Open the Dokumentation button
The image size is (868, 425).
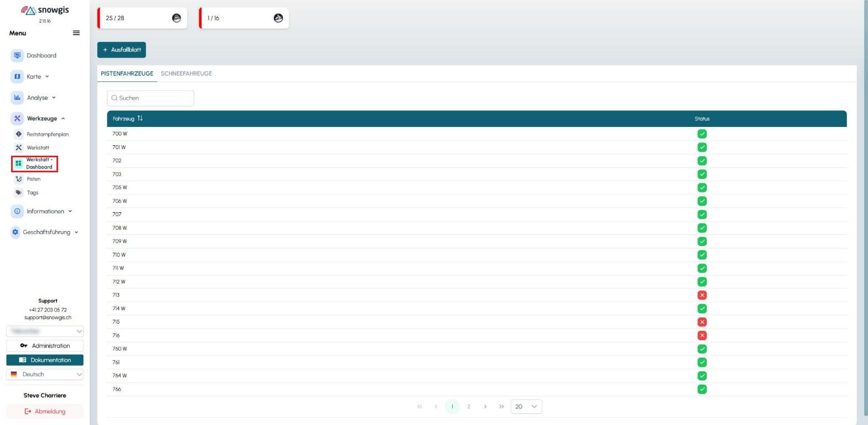(x=45, y=360)
